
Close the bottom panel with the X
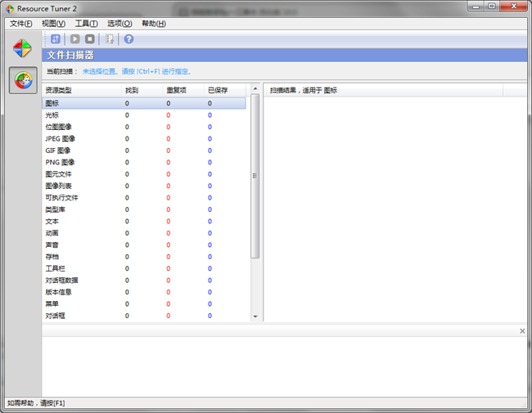click(522, 331)
